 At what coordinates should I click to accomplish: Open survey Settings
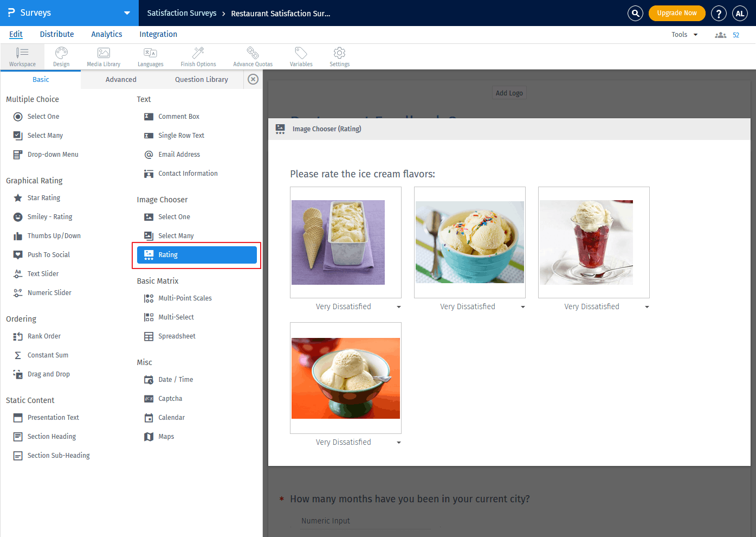click(x=339, y=56)
